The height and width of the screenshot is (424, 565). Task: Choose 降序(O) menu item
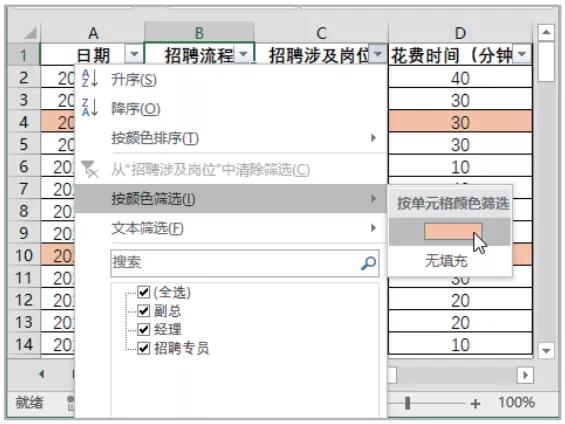(231, 108)
